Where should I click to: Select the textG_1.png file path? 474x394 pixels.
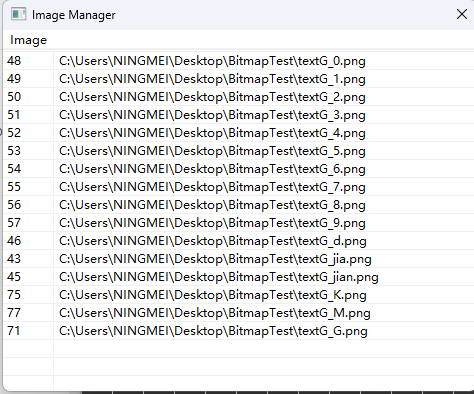coord(212,79)
